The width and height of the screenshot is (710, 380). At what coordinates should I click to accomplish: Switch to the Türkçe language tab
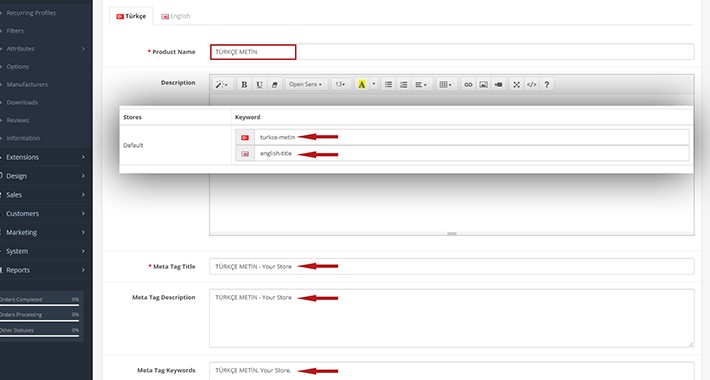pyautogui.click(x=131, y=16)
